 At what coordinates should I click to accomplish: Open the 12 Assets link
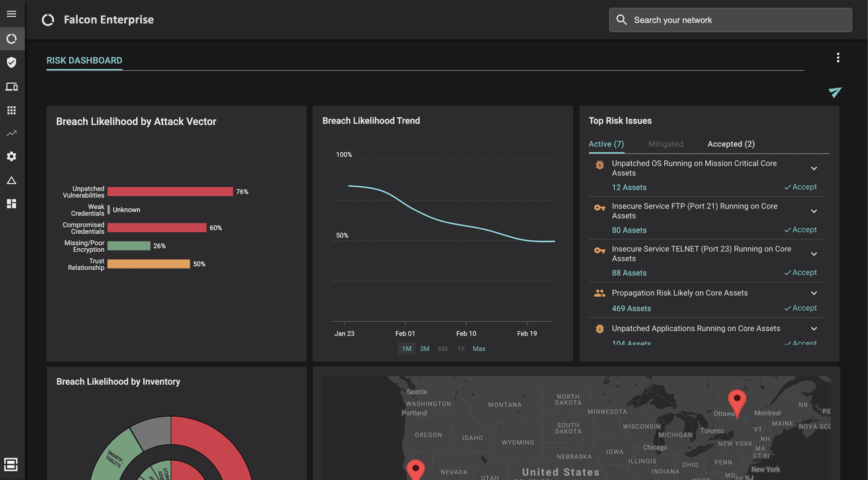tap(629, 187)
